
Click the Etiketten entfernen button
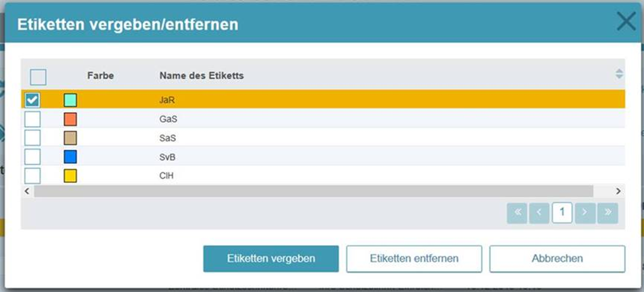(414, 258)
